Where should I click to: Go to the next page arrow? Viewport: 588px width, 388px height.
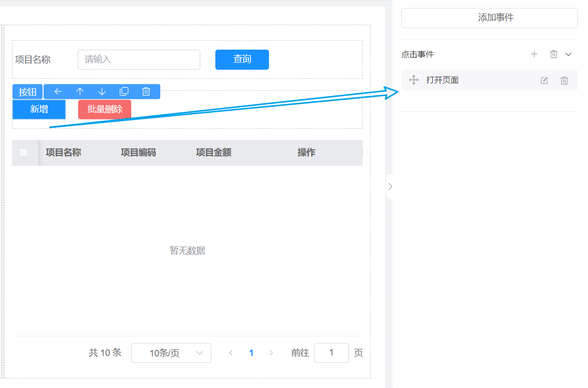pyautogui.click(x=271, y=353)
